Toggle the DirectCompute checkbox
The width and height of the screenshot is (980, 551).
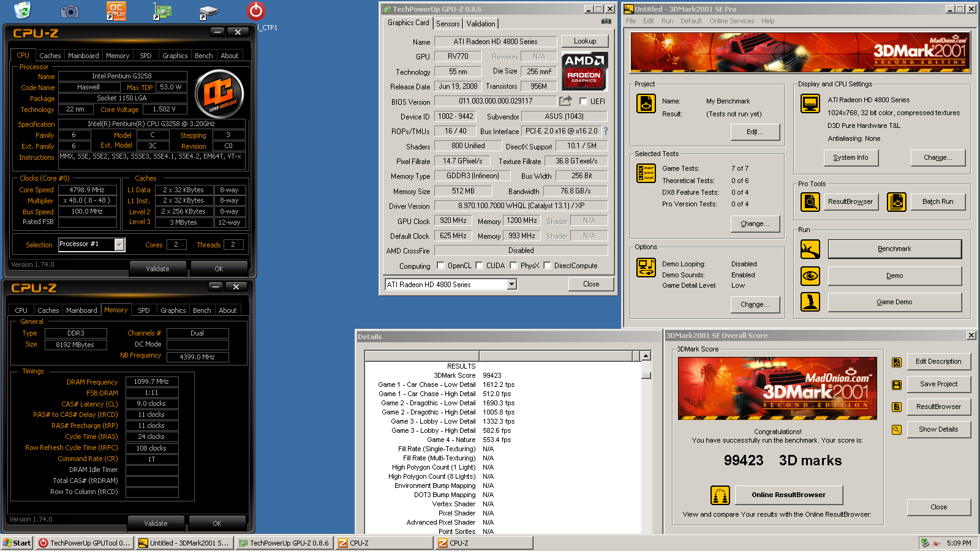coord(547,266)
